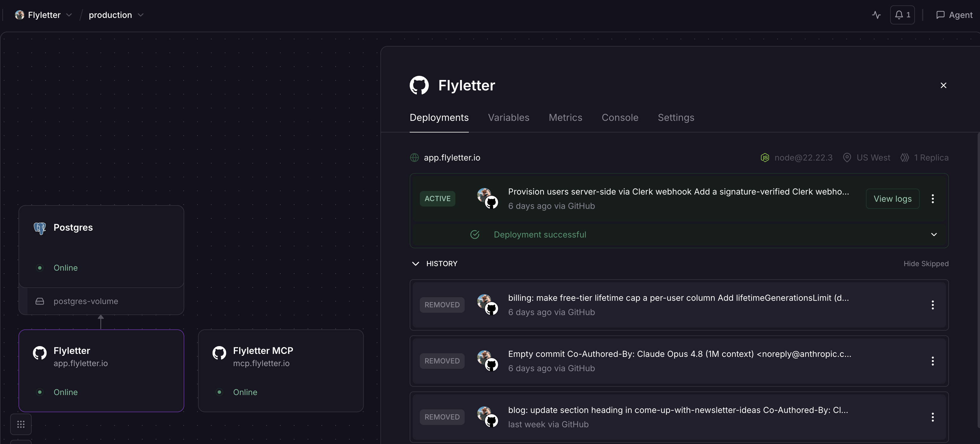Viewport: 980px width, 444px height.
Task: Click View logs for the active deployment
Action: (x=893, y=199)
